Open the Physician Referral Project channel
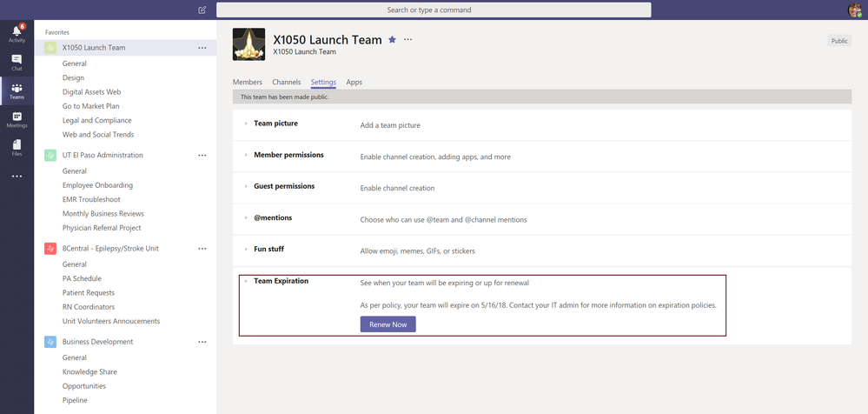The image size is (868, 414). (102, 228)
